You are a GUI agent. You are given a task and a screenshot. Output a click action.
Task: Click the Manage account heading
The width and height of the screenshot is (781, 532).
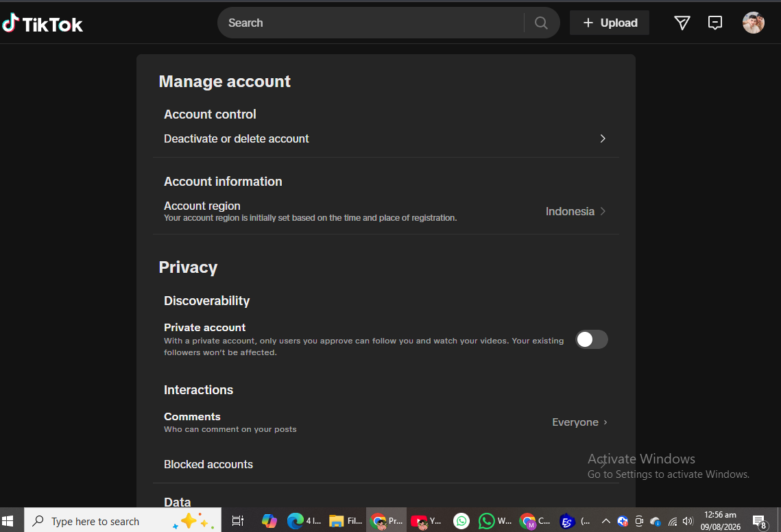[x=225, y=81]
